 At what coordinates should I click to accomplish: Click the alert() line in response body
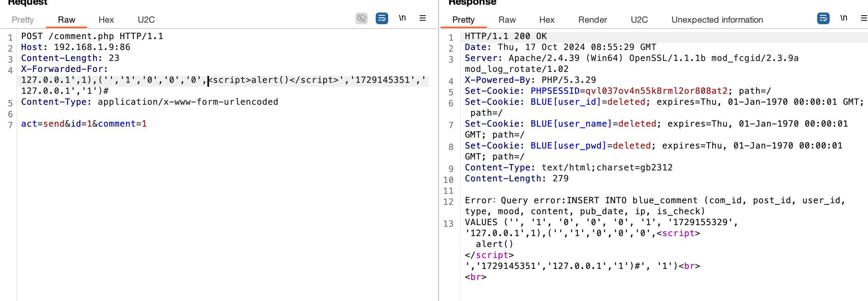(494, 244)
